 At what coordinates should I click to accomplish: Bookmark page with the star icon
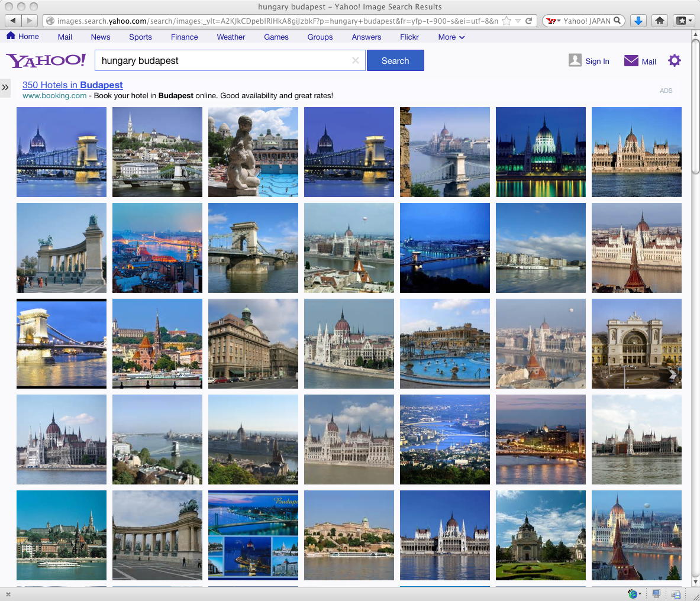[x=507, y=21]
